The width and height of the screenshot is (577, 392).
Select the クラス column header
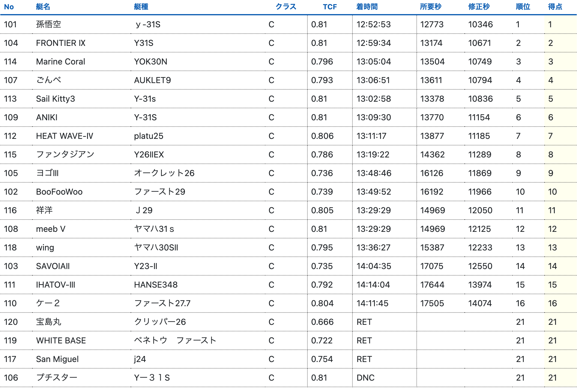point(286,7)
